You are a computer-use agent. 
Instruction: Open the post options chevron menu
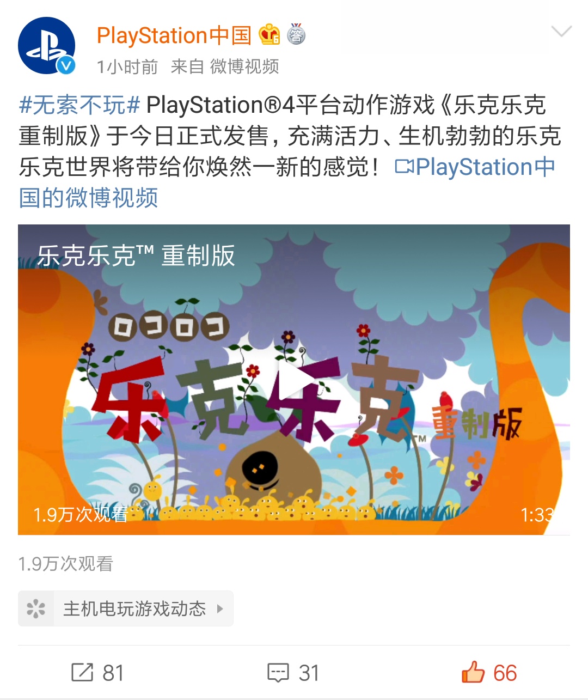561,32
